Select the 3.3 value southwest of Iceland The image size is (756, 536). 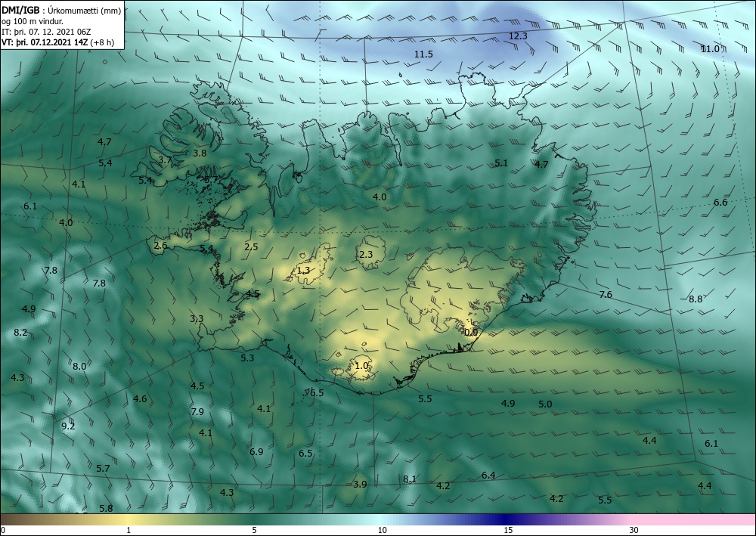pyautogui.click(x=197, y=318)
